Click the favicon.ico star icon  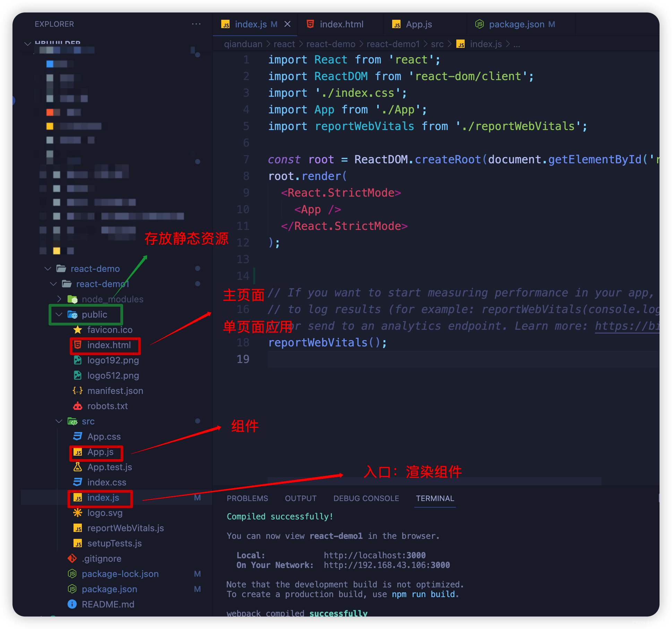(78, 330)
